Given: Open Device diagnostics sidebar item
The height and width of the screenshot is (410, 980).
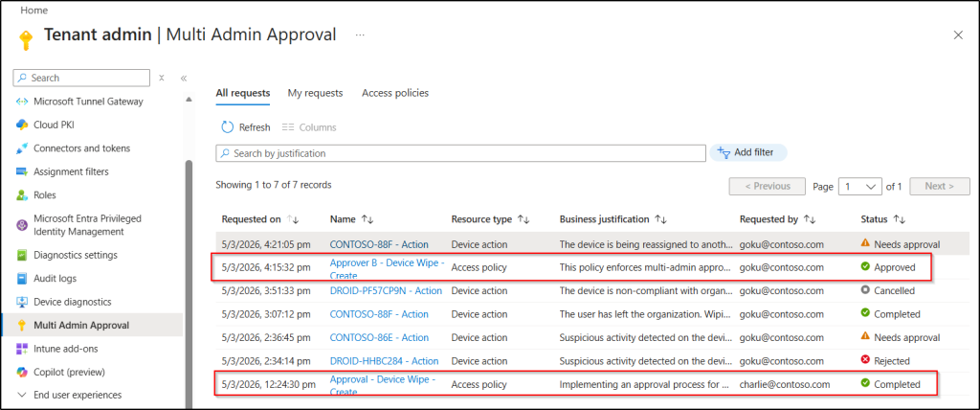Looking at the screenshot, I should pos(72,302).
